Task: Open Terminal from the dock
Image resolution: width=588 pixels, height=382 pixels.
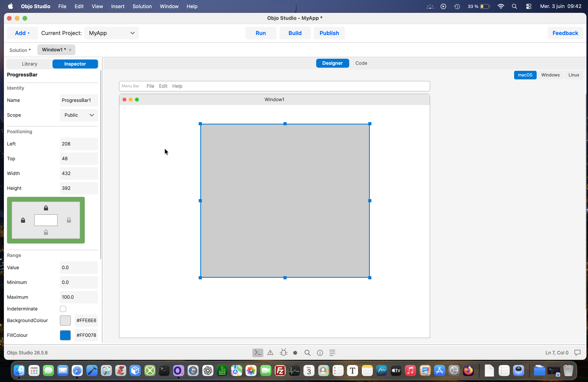Action: coord(164,371)
